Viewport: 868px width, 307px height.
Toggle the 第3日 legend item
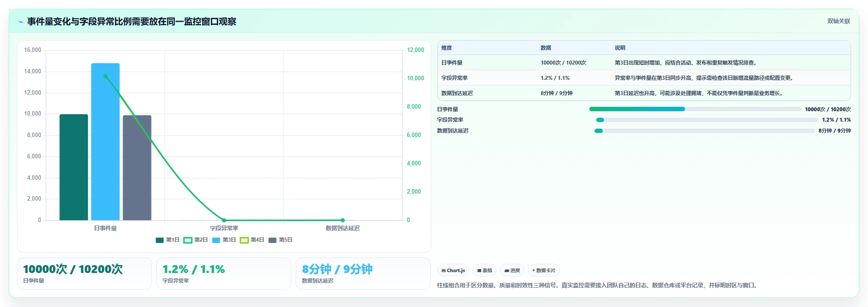point(224,240)
